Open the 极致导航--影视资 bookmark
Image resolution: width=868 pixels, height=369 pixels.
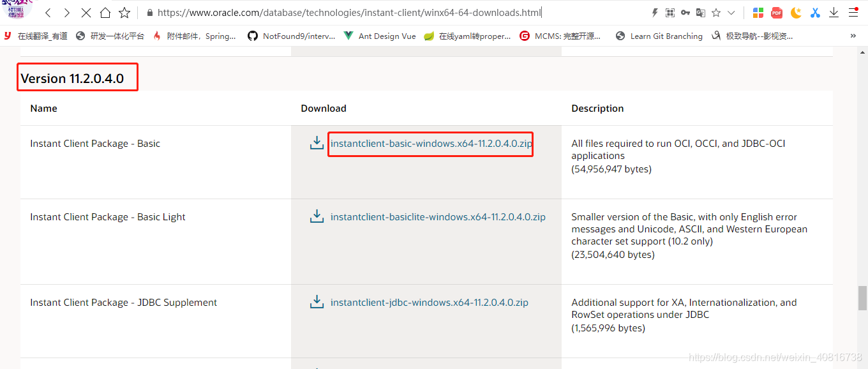752,36
